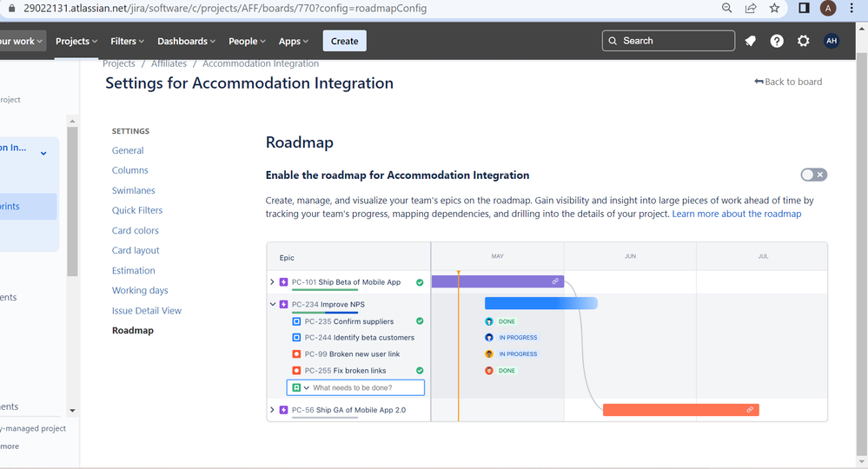The width and height of the screenshot is (868, 469).
Task: Click the sidebar scroll up arrow
Action: click(x=72, y=121)
